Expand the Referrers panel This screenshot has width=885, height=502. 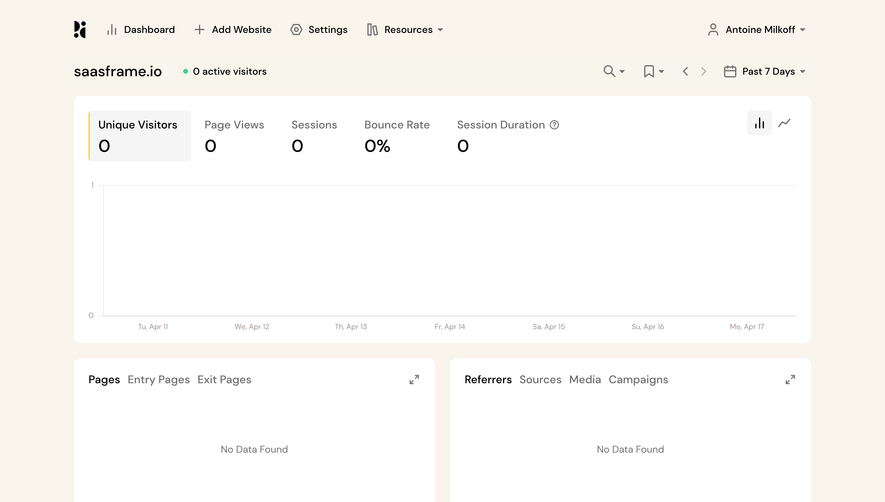click(x=790, y=379)
